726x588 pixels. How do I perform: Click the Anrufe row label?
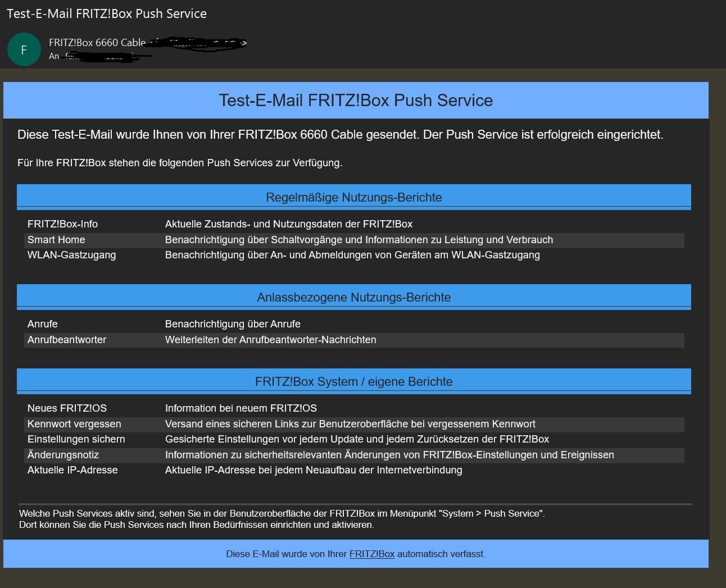(43, 324)
